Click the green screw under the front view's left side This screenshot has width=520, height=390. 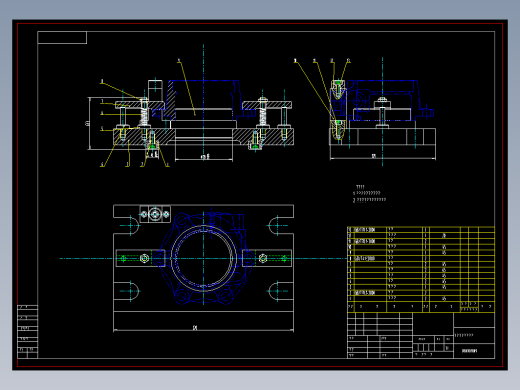pyautogui.click(x=152, y=146)
